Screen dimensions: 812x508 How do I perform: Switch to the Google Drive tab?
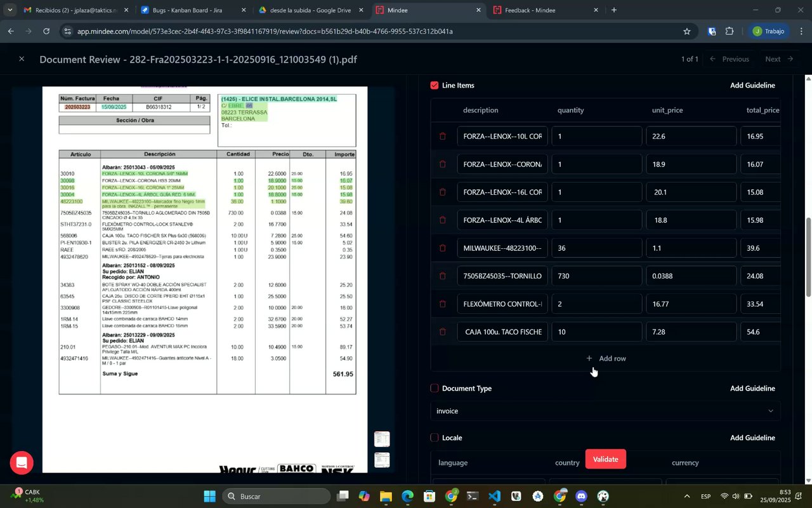(311, 10)
